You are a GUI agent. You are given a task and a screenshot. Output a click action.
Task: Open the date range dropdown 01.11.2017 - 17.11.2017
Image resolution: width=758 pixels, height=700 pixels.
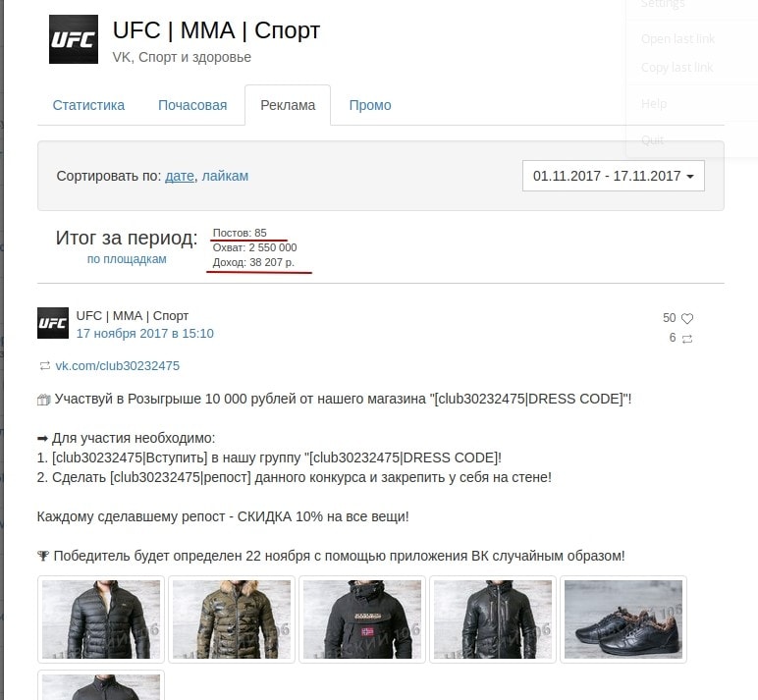613,176
